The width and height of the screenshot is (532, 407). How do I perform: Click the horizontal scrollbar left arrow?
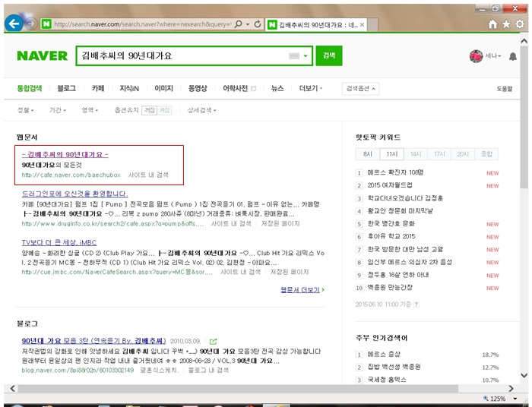click(13, 388)
